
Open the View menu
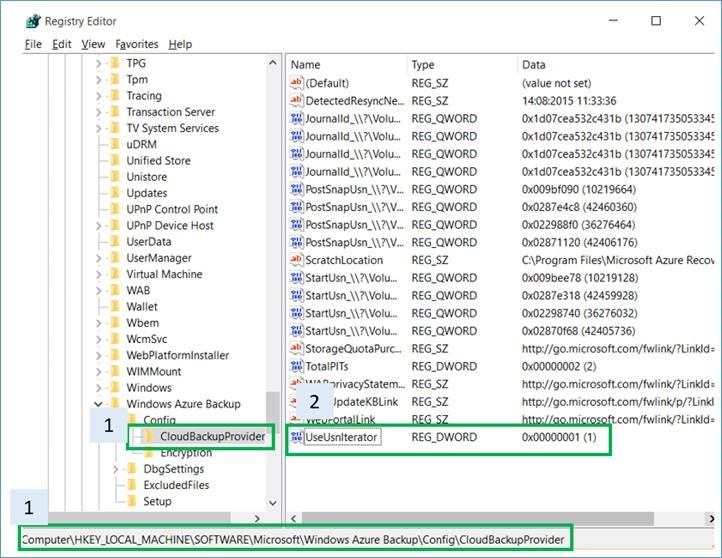pyautogui.click(x=93, y=44)
